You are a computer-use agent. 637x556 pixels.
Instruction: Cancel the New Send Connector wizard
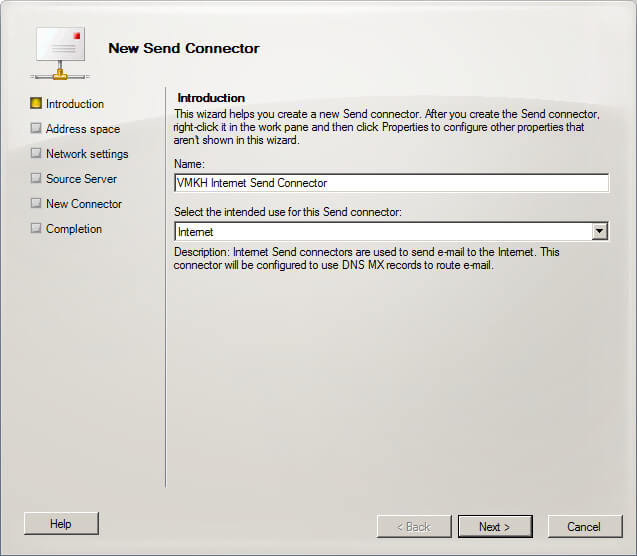click(585, 527)
